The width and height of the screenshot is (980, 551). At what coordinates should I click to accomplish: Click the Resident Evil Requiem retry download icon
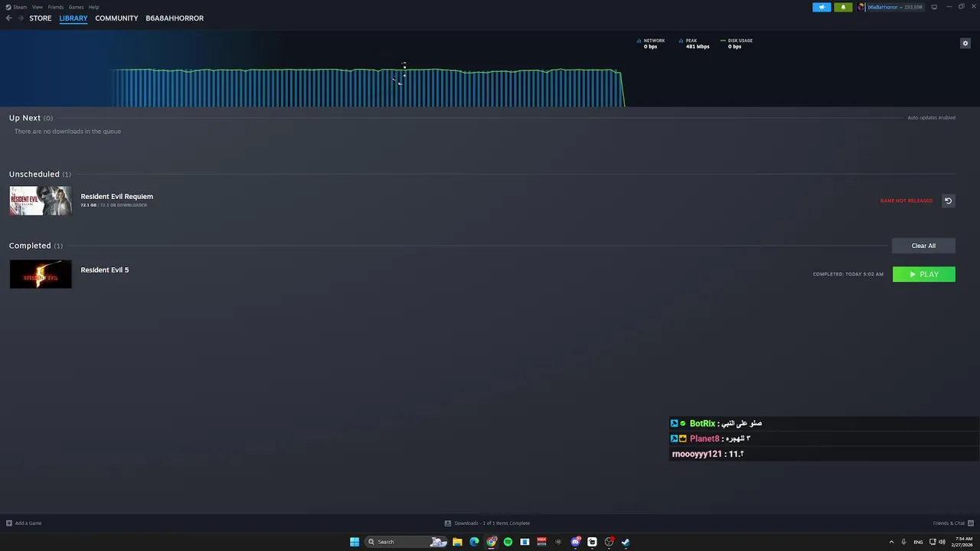click(x=948, y=201)
